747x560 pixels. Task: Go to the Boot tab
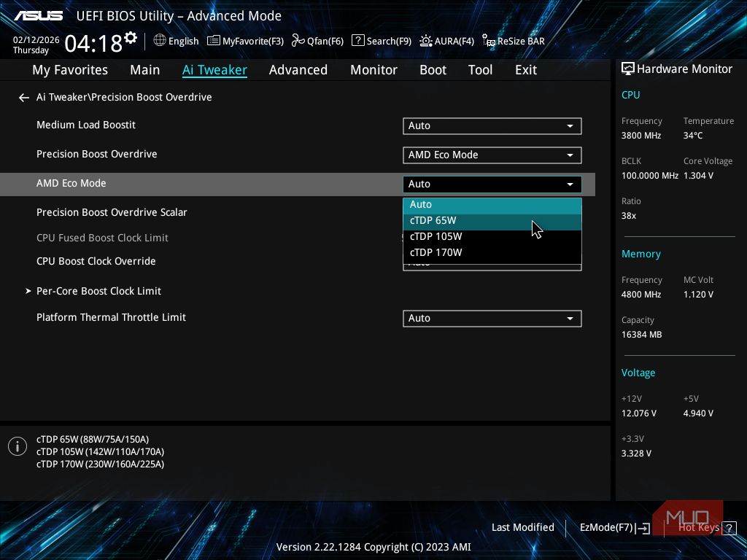[433, 70]
